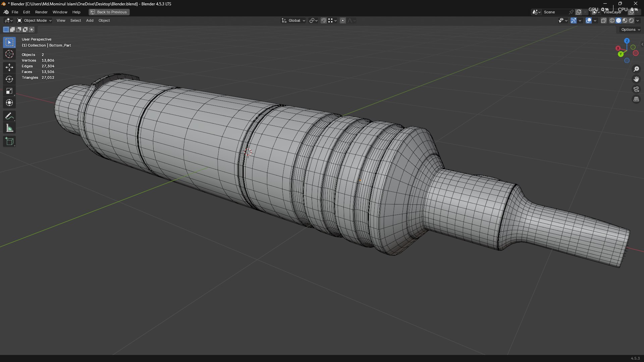
Task: Expand the sidebar toggle arrow
Action: (x=642, y=44)
